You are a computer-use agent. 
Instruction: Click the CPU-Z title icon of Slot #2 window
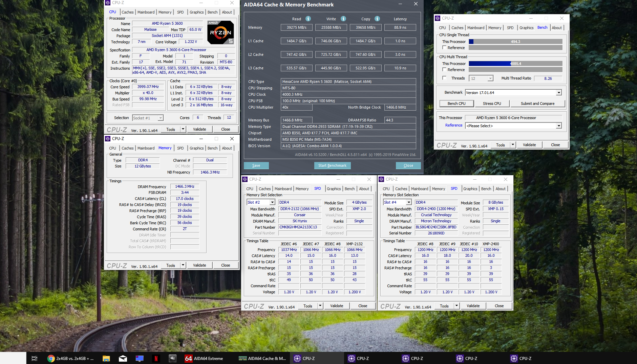click(x=245, y=179)
